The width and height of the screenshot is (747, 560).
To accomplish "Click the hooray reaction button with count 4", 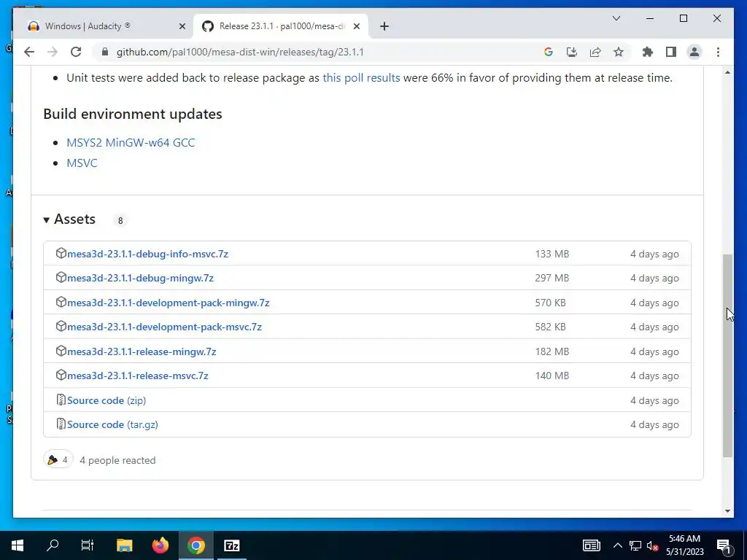I will pos(58,459).
